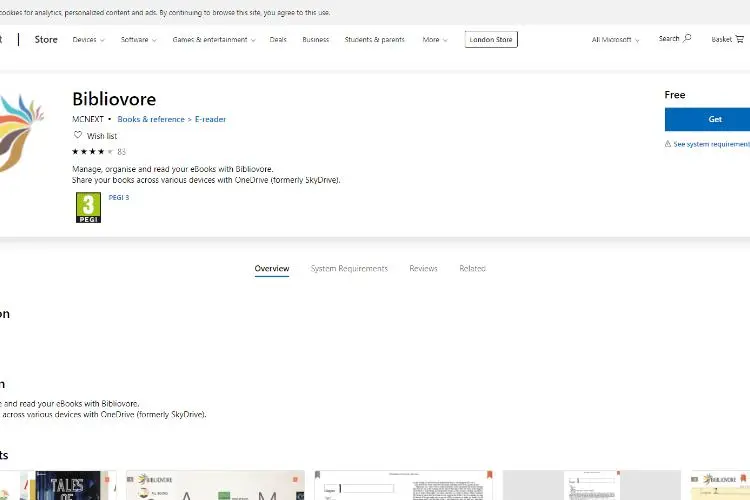
Task: Click the Free price label
Action: (x=675, y=95)
